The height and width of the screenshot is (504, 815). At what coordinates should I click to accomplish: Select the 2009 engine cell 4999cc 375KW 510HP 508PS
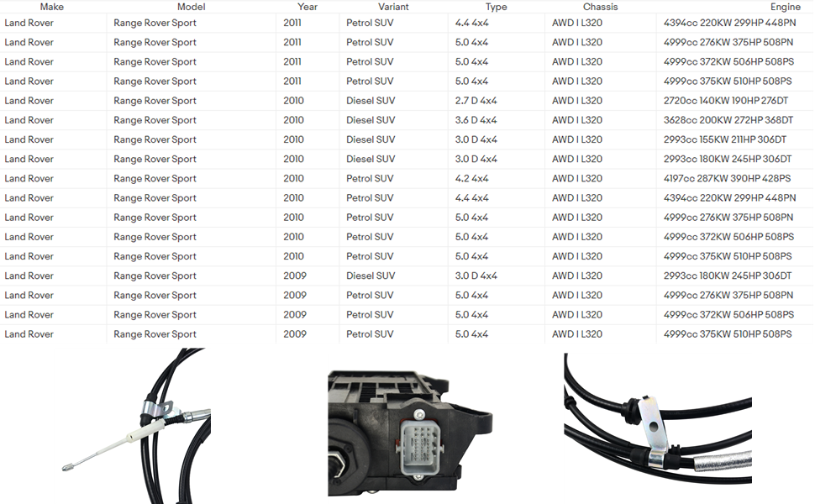[728, 334]
